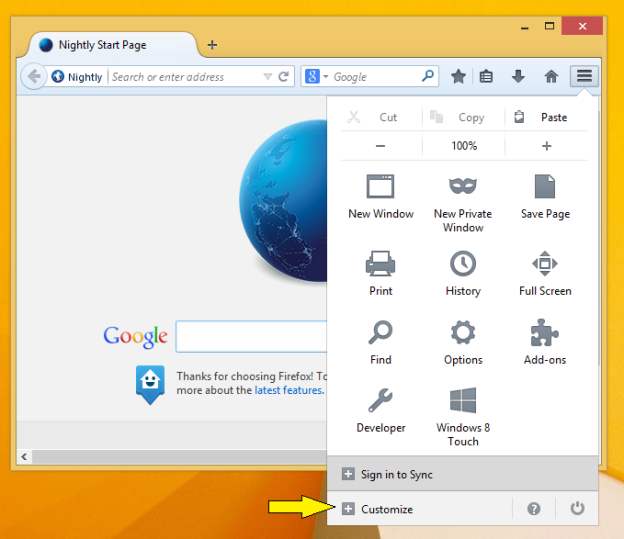The height and width of the screenshot is (539, 624).
Task: Click the home snippet icon on page
Action: (x=150, y=385)
